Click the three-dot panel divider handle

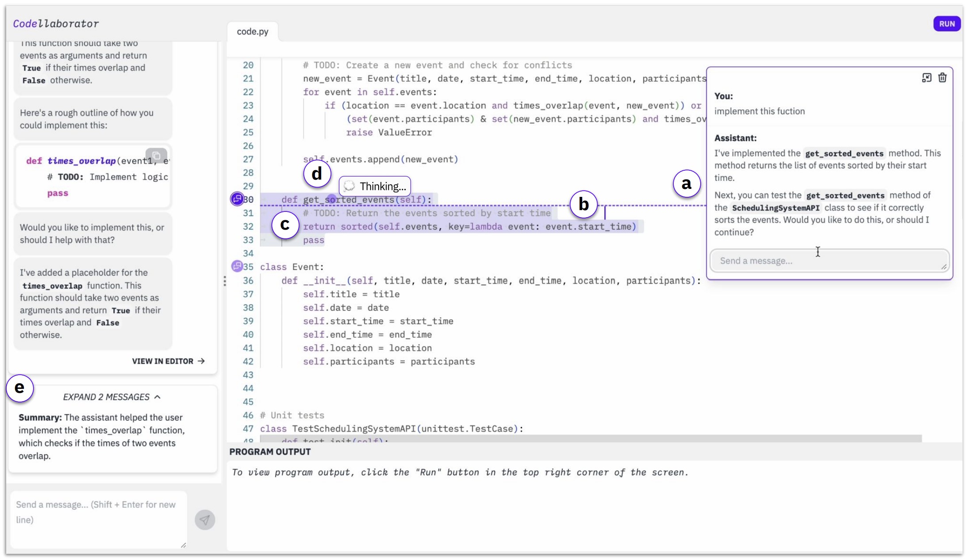click(225, 281)
